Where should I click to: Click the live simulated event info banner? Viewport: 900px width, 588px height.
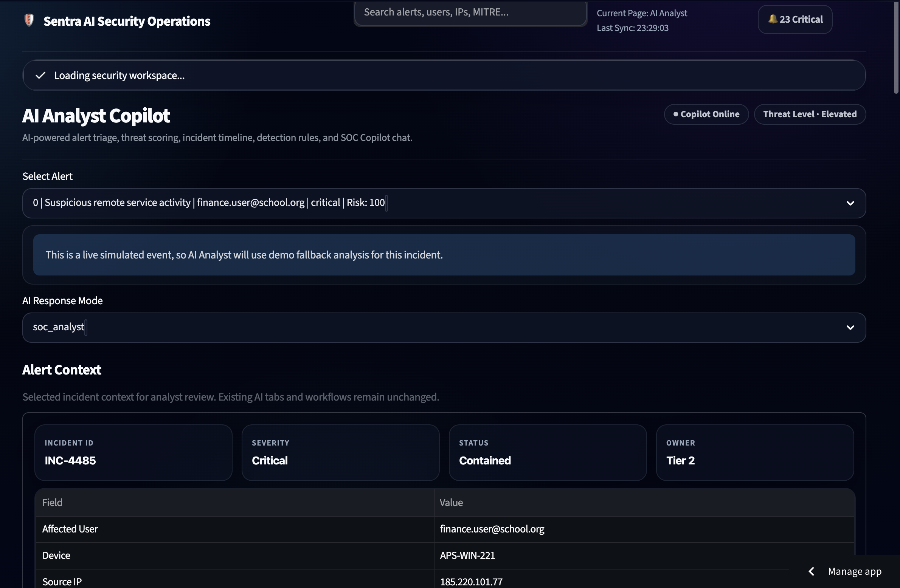coord(444,255)
